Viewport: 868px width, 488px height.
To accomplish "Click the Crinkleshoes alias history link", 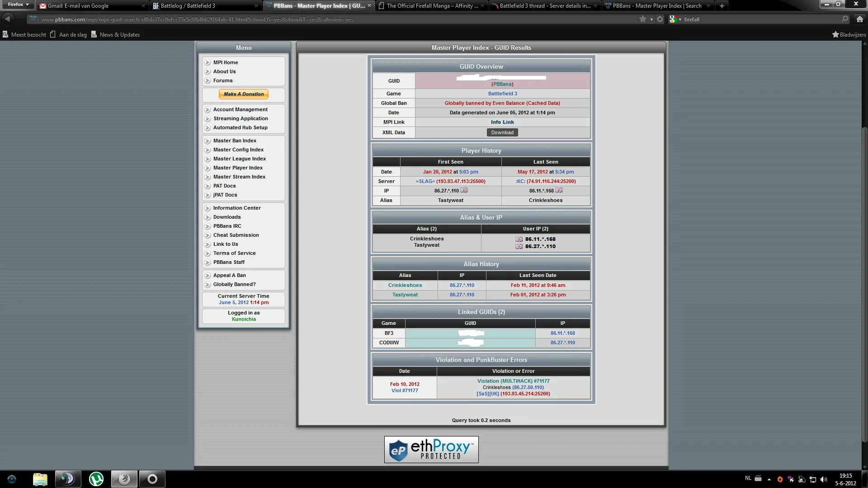I will tap(405, 285).
